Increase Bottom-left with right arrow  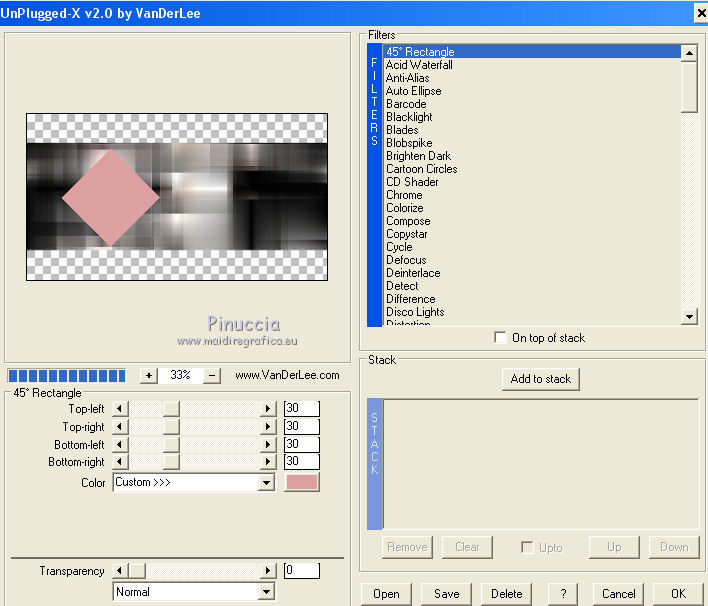tap(268, 444)
